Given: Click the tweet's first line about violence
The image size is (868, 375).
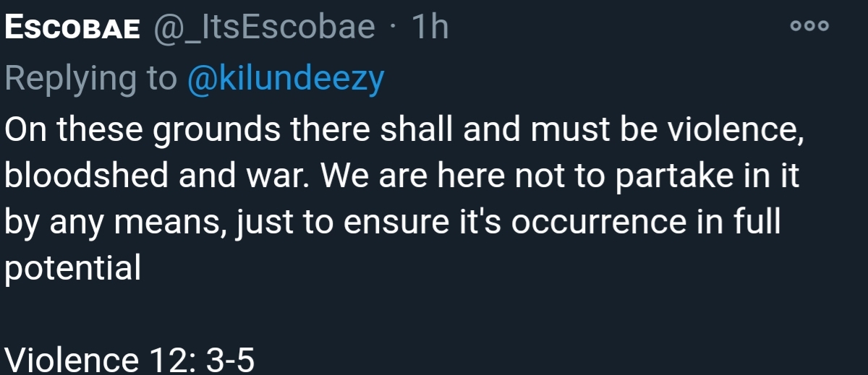Looking at the screenshot, I should pos(405,129).
